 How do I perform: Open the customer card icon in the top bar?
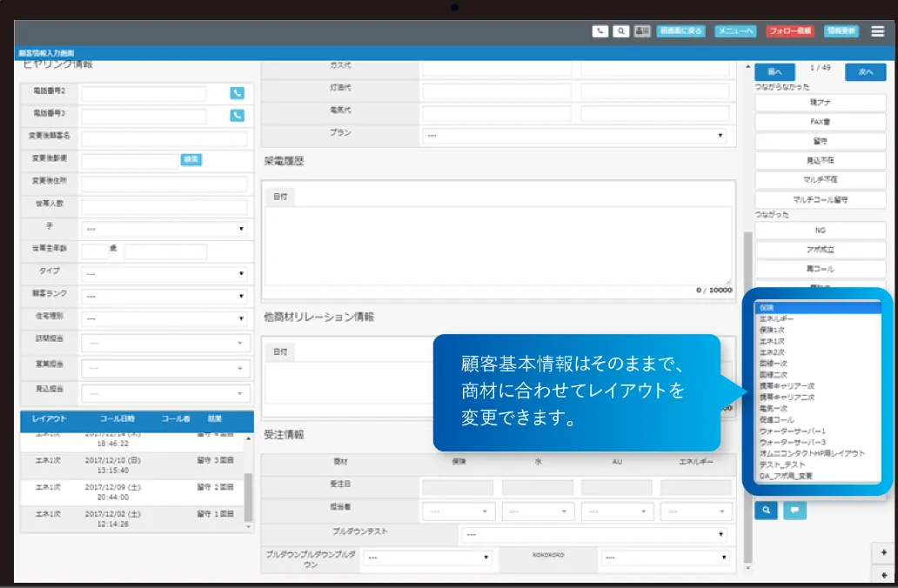point(642,31)
